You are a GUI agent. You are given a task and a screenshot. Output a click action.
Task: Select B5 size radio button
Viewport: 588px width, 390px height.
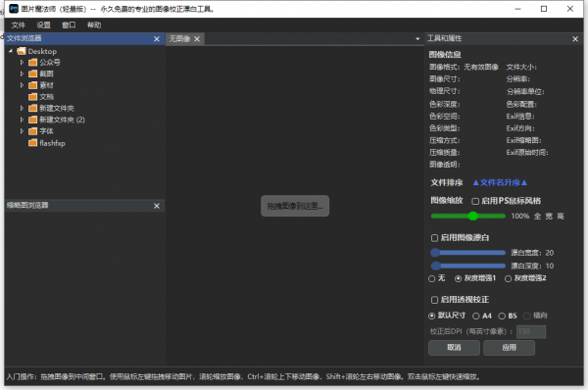pyautogui.click(x=502, y=317)
